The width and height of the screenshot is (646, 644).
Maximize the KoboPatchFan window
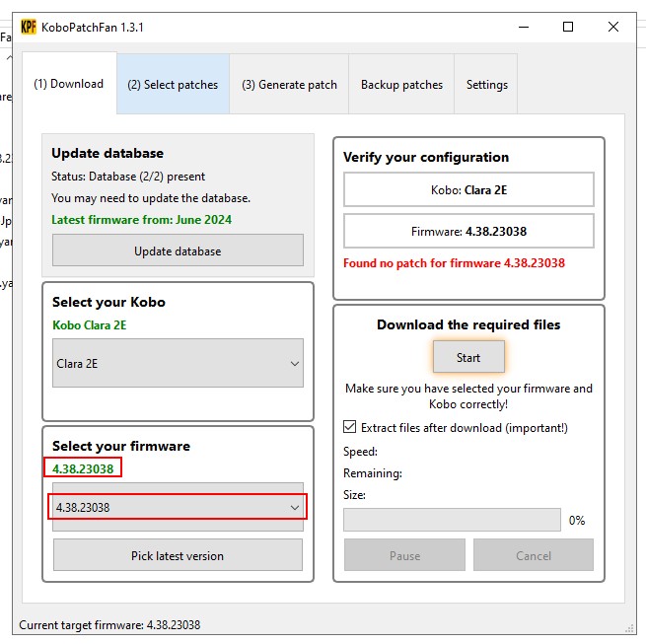click(568, 28)
